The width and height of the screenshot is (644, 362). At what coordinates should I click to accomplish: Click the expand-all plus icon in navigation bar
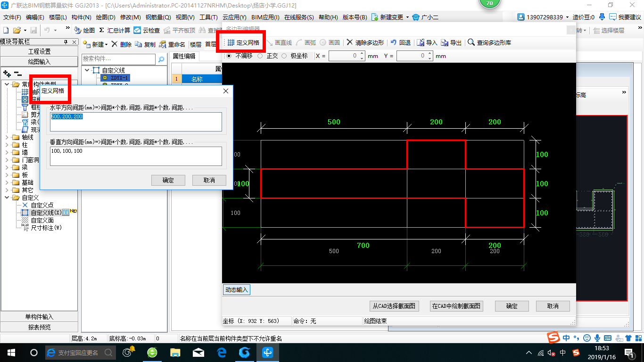point(7,74)
